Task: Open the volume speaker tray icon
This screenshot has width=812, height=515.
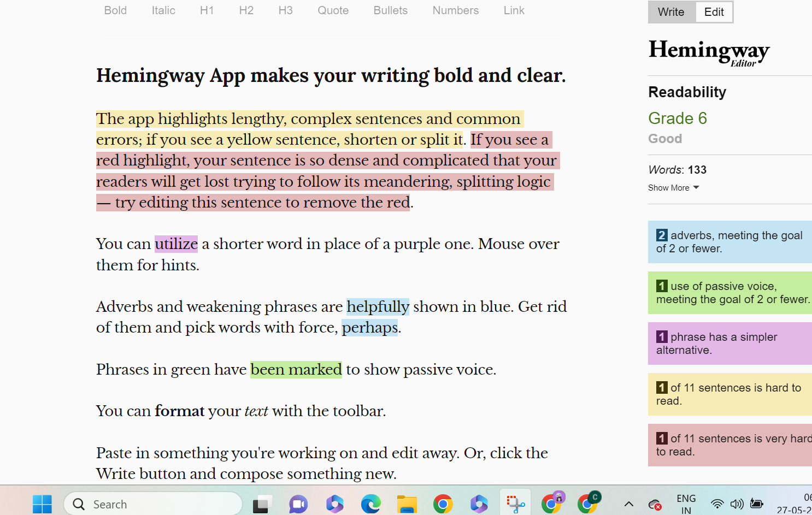Action: click(x=737, y=504)
